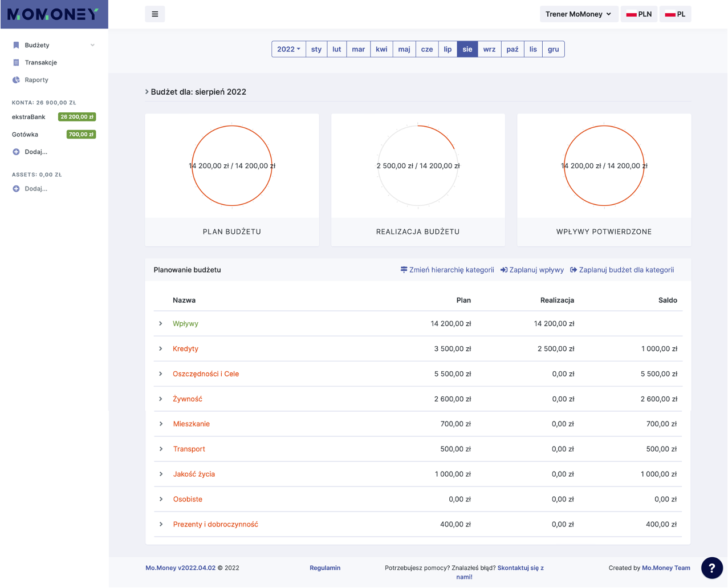
Task: Expand the Wpływy row chevron
Action: (x=161, y=323)
